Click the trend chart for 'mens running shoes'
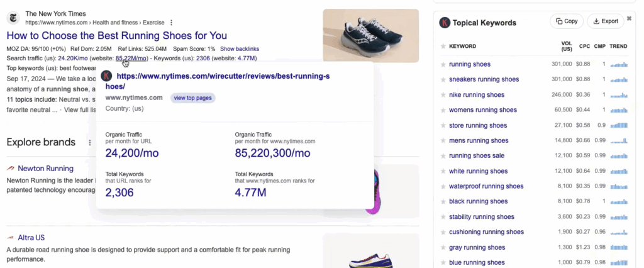 coord(619,140)
